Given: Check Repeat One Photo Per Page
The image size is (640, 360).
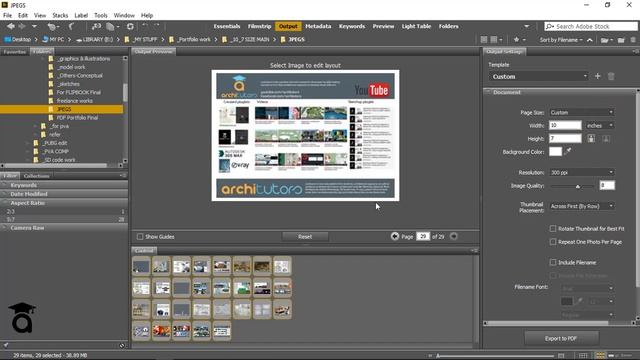Looking at the screenshot, I should 553,242.
